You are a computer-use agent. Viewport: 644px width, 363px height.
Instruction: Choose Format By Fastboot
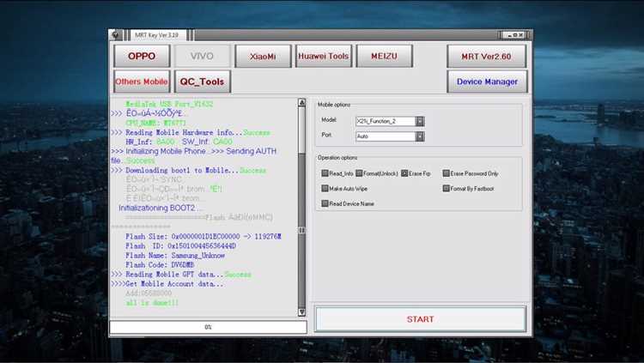[x=447, y=189]
